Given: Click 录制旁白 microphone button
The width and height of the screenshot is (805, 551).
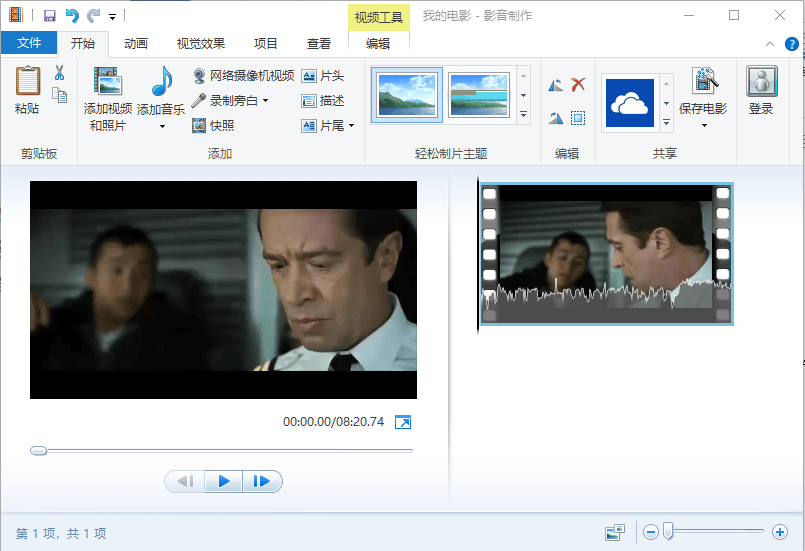Looking at the screenshot, I should point(225,101).
